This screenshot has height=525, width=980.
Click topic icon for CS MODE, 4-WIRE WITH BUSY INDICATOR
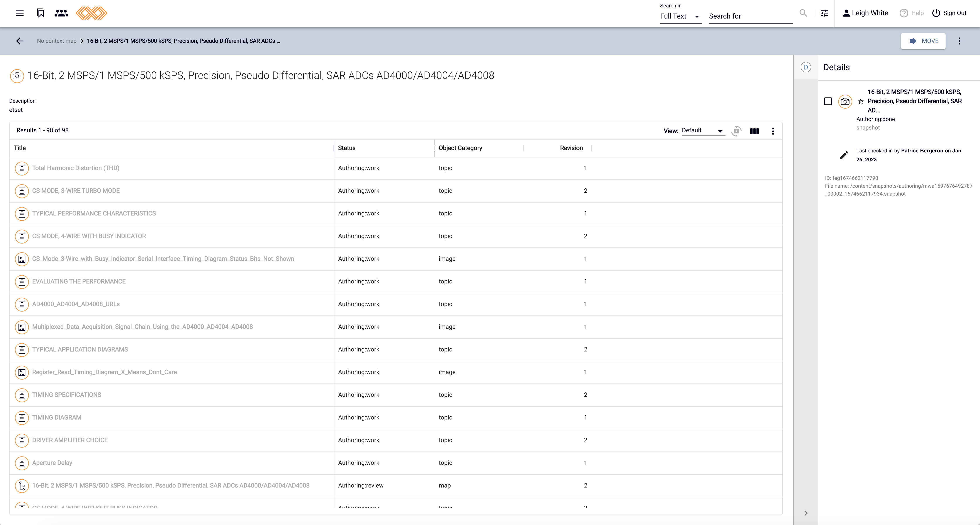click(x=22, y=236)
